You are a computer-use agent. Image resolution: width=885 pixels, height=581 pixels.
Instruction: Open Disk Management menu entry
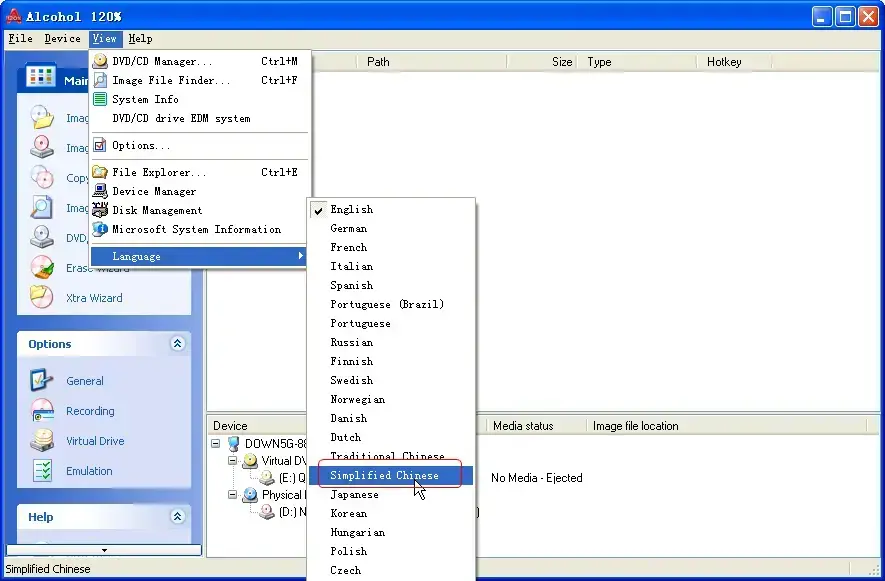click(200, 210)
